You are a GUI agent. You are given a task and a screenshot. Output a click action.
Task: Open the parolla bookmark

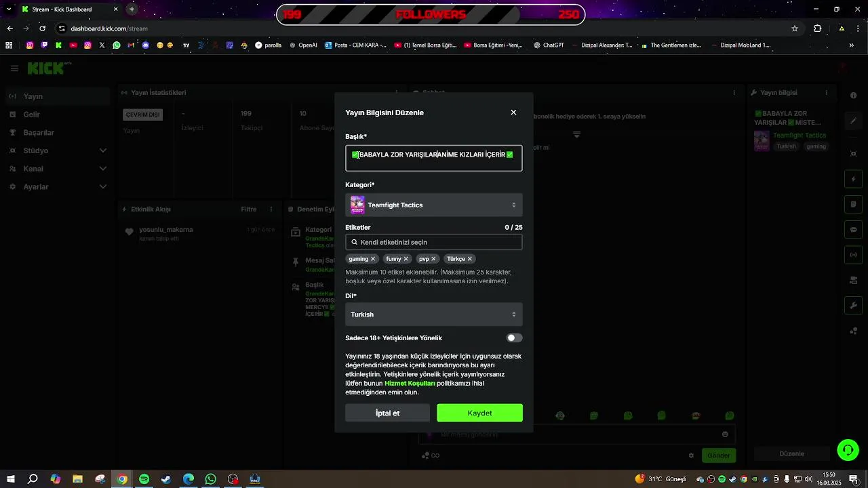tap(269, 45)
